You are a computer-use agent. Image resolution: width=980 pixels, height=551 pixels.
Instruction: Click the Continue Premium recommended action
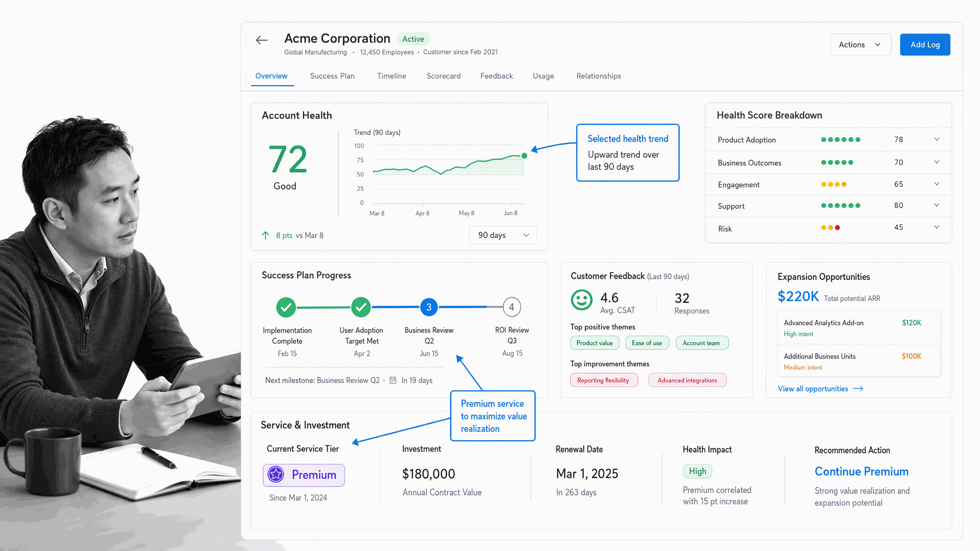(861, 472)
